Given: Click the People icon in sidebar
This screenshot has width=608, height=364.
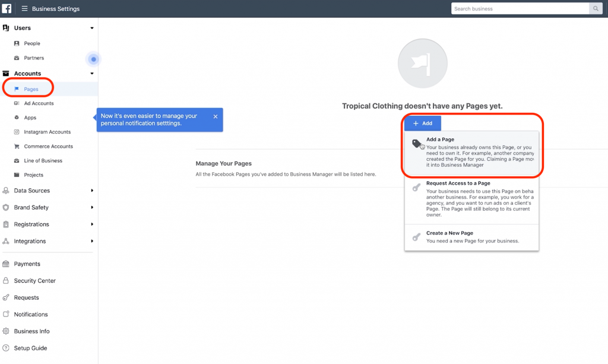Looking at the screenshot, I should coord(17,43).
